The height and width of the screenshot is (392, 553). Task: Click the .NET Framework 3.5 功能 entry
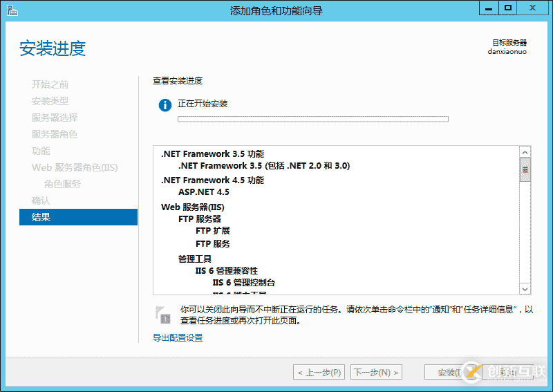click(x=212, y=154)
